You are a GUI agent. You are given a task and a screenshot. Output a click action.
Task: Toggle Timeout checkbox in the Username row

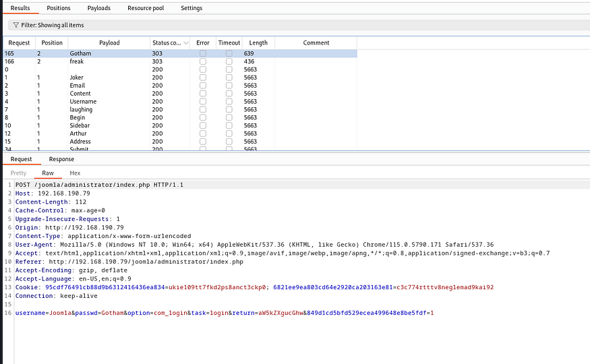(x=229, y=102)
